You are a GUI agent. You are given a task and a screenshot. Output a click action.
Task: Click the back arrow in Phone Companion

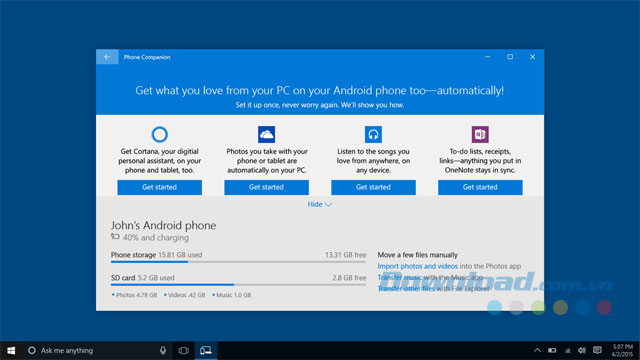pyautogui.click(x=107, y=57)
